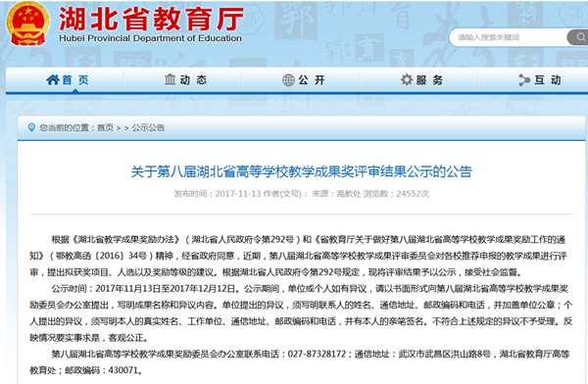Click the blue announcement headline
This screenshot has height=384, width=588.
point(301,171)
